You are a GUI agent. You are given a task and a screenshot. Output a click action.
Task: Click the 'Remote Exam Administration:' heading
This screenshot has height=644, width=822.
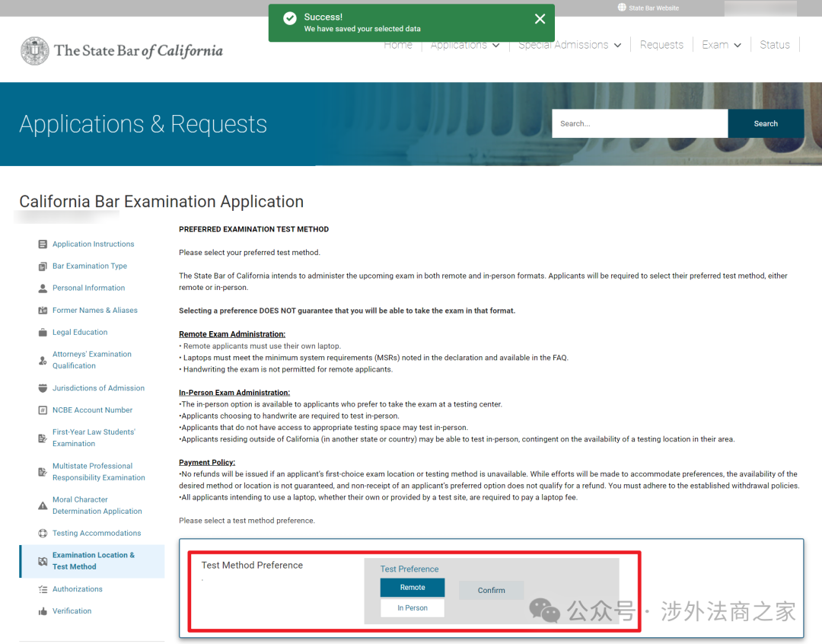point(232,335)
